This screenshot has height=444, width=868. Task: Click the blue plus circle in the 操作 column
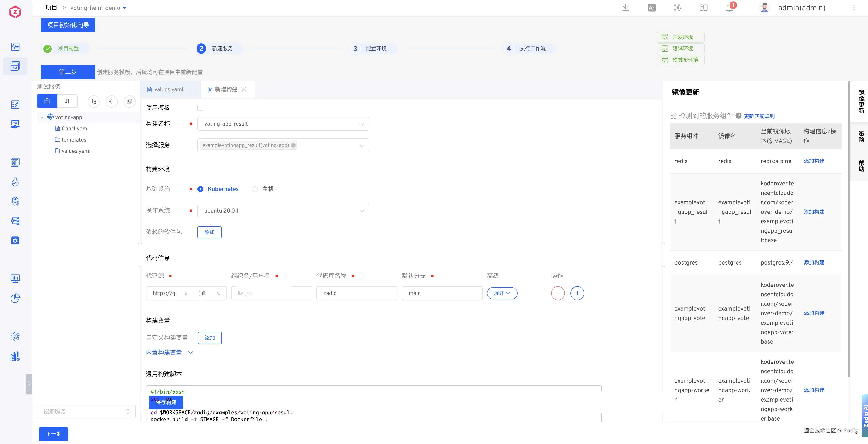point(577,293)
